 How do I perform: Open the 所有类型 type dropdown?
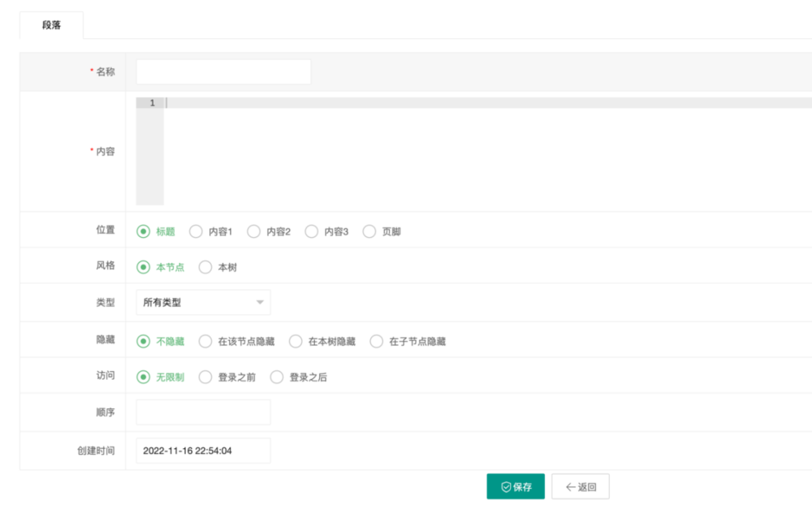[203, 303]
